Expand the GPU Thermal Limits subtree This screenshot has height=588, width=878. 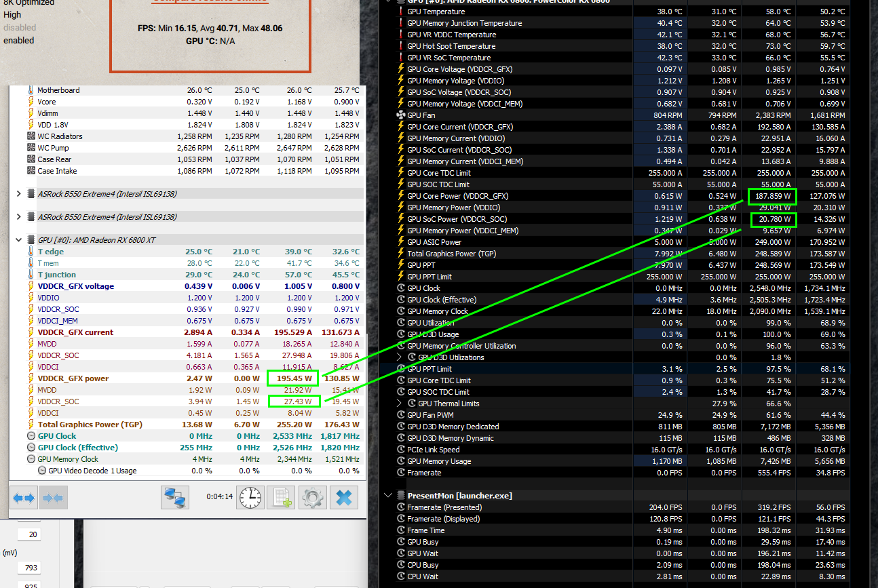pyautogui.click(x=400, y=404)
